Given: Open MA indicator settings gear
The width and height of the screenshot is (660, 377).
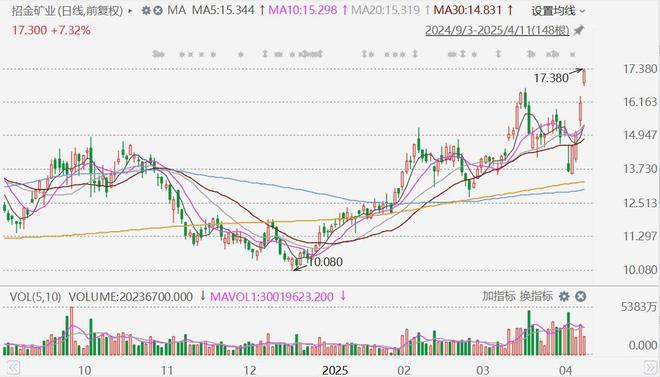Looking at the screenshot, I should click(146, 11).
